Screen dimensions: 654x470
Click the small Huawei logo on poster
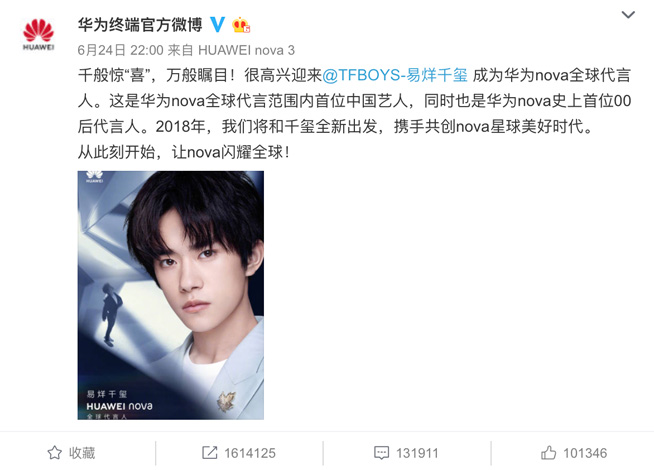point(94,176)
